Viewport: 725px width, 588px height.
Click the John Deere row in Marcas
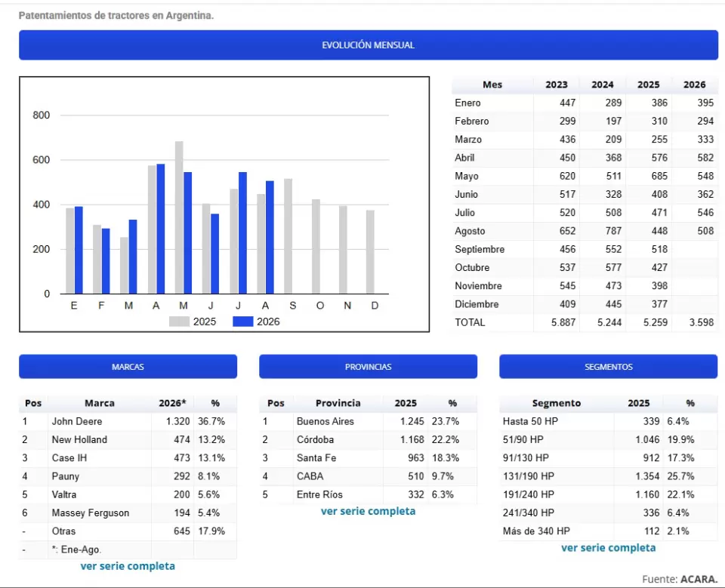tap(128, 422)
